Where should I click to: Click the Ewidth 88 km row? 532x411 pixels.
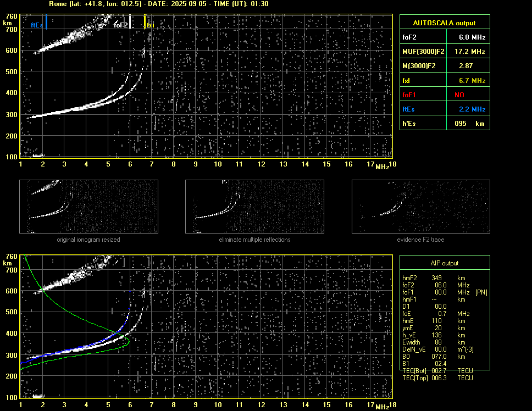434,342
